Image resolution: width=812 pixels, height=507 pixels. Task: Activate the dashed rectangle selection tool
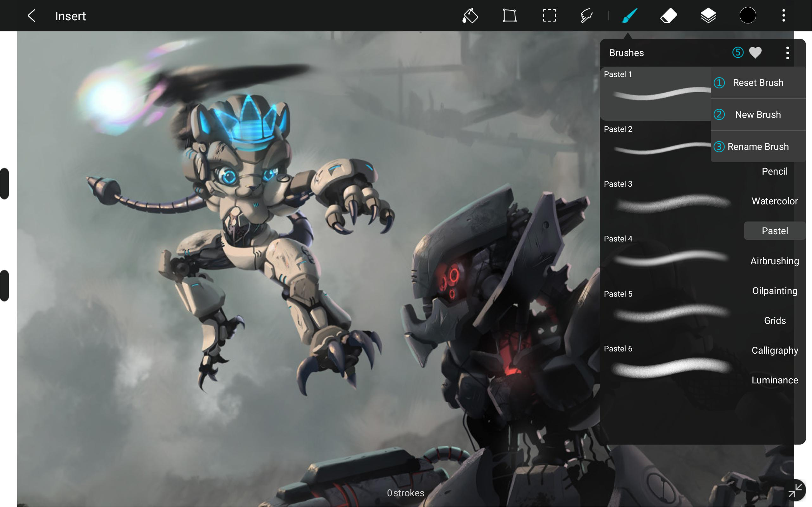(549, 16)
